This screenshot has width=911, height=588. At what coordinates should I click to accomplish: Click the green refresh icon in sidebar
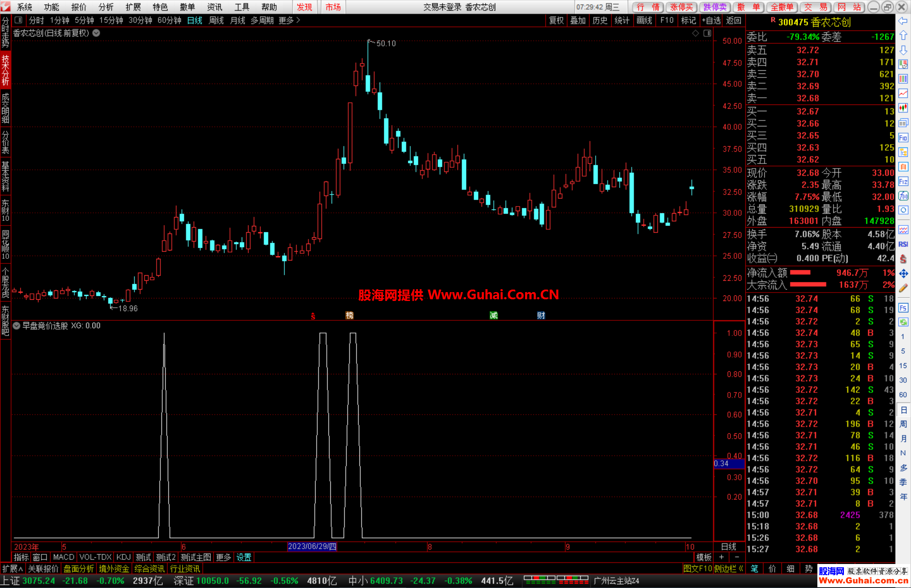click(x=903, y=322)
